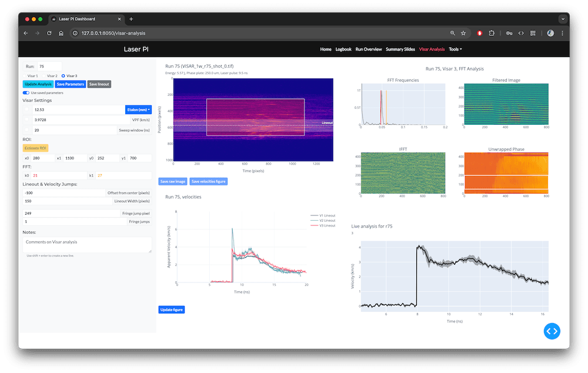Reload the page with browser refresh icon

[x=49, y=33]
